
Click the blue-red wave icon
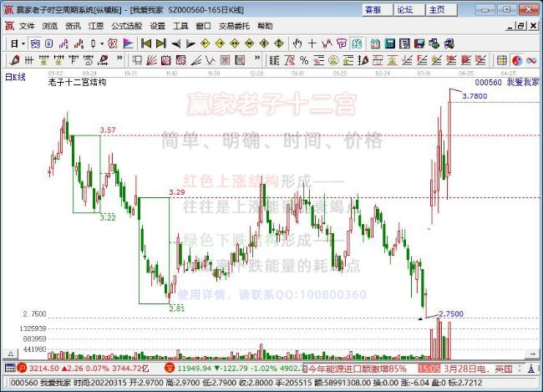[531, 60]
